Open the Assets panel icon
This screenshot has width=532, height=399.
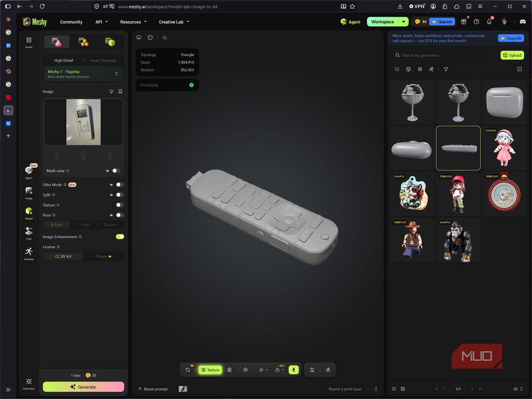[29, 43]
